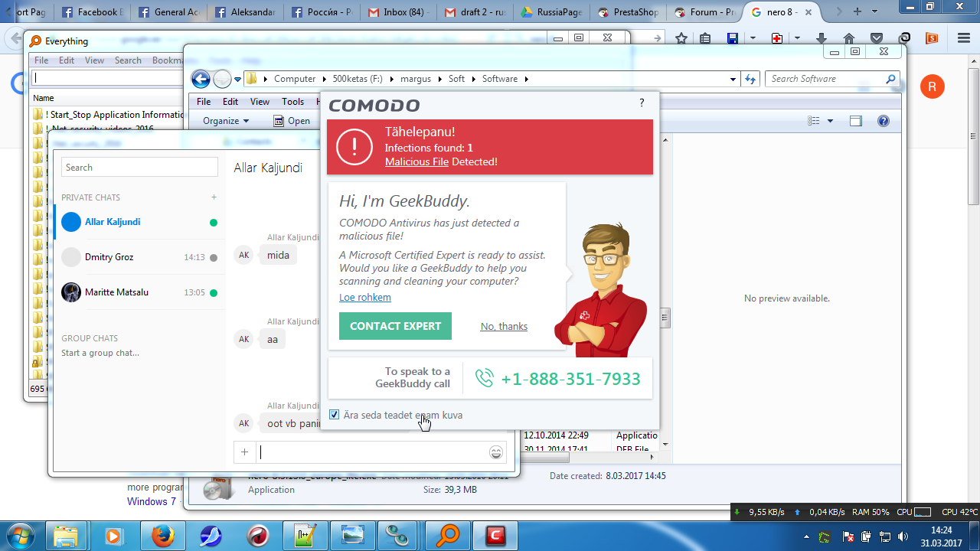Click the Explorer refresh button
Screen dimensions: 980x551
click(x=750, y=79)
